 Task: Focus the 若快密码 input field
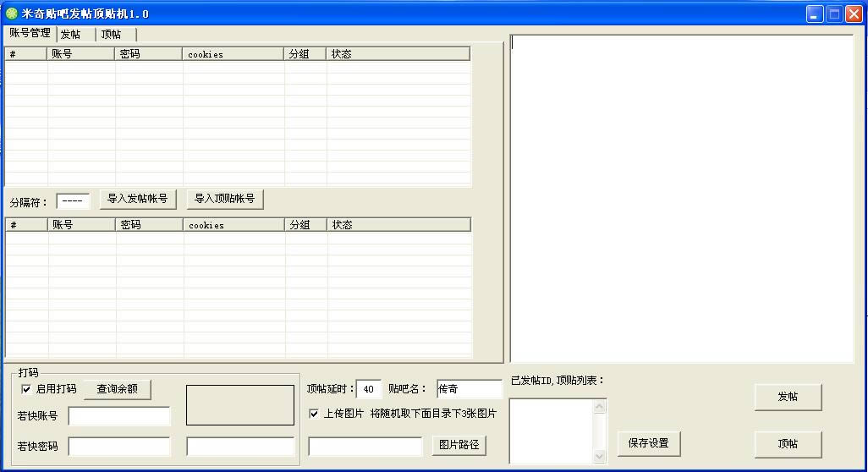118,446
